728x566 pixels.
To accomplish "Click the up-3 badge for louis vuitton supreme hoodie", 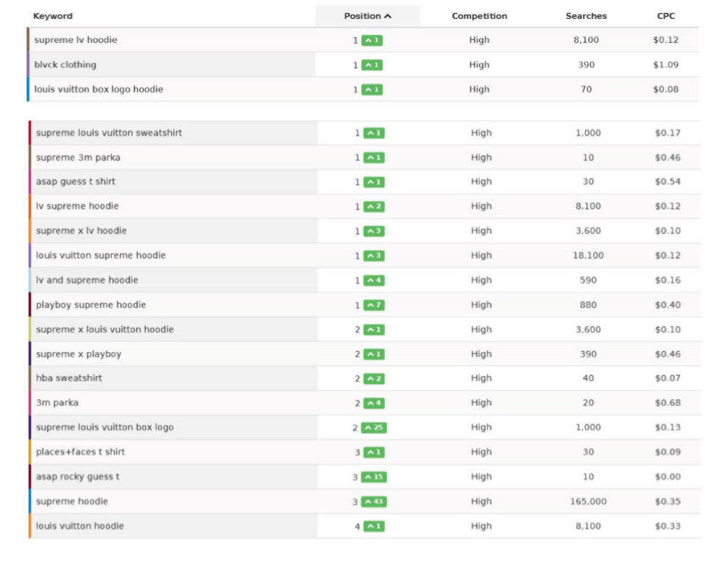I will (374, 256).
